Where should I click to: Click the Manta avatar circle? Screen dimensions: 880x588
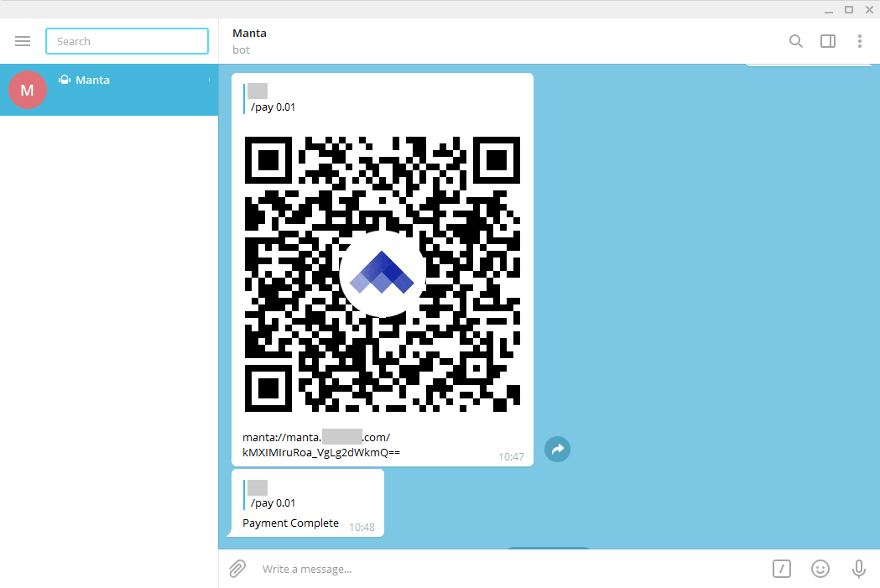27,90
